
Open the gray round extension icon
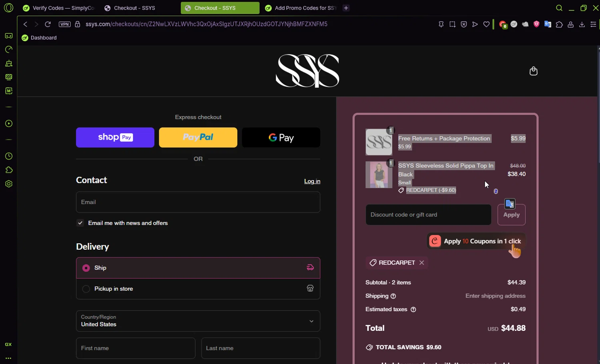coord(514,24)
